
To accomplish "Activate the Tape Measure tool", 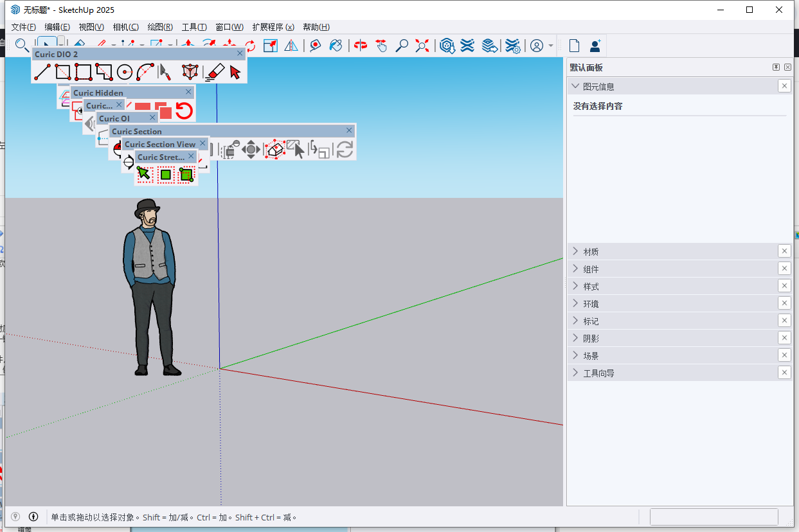I will pyautogui.click(x=315, y=46).
